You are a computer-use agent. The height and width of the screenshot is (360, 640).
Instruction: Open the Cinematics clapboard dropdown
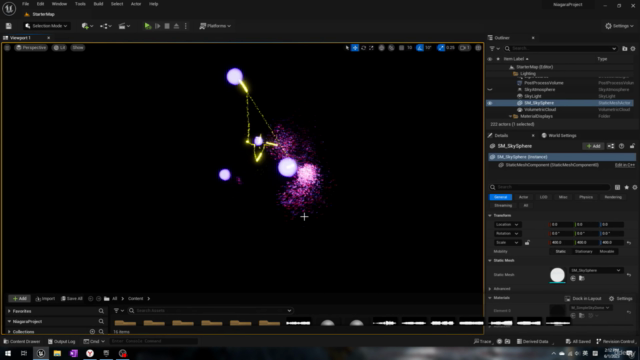[x=124, y=26]
